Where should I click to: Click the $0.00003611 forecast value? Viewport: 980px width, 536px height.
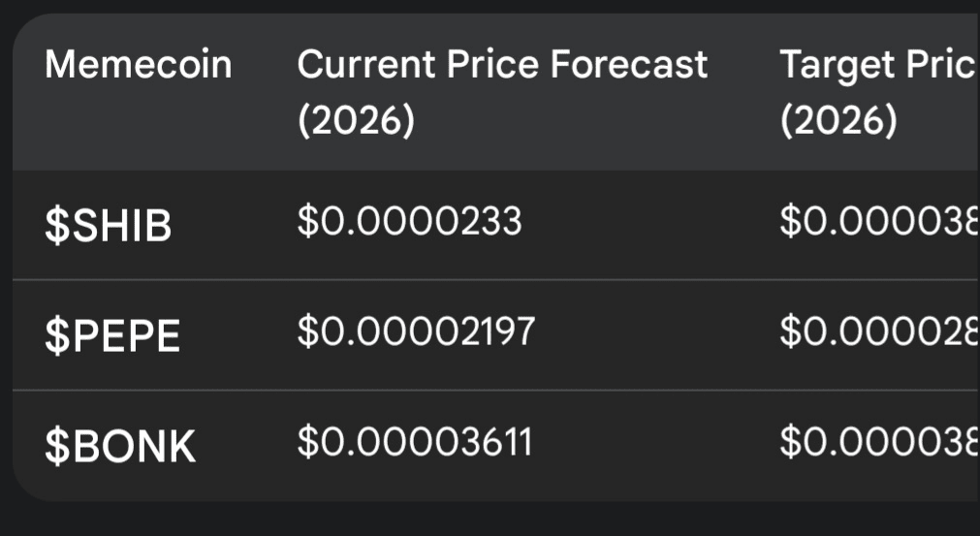coord(414,442)
